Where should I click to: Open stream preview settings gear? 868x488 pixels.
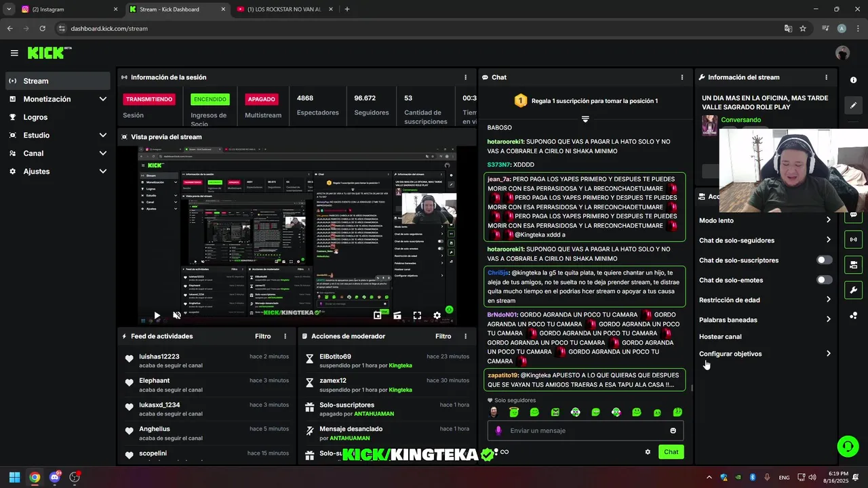point(437,315)
